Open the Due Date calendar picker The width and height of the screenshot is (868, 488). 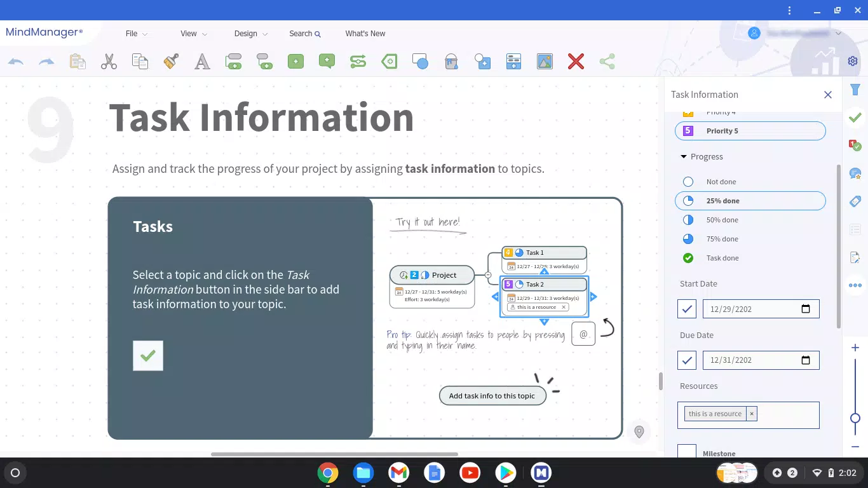(x=806, y=360)
